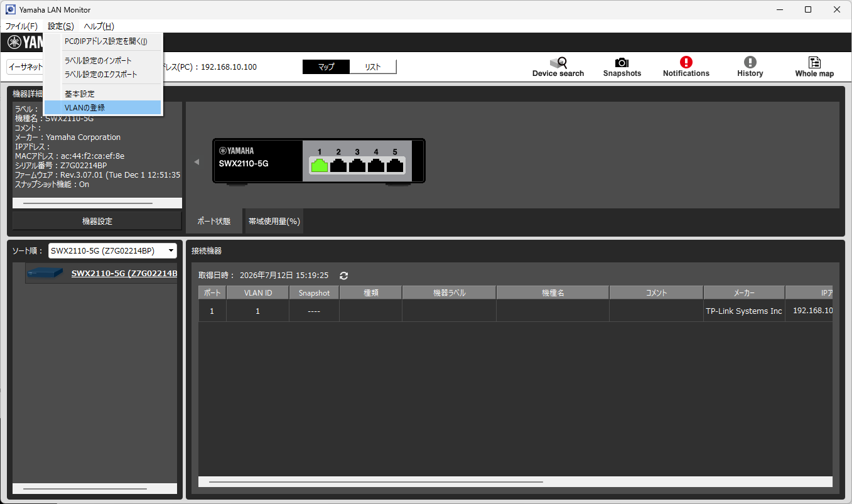Close the Yamaha LAN Monitor window
The height and width of the screenshot is (504, 852).
pyautogui.click(x=837, y=9)
